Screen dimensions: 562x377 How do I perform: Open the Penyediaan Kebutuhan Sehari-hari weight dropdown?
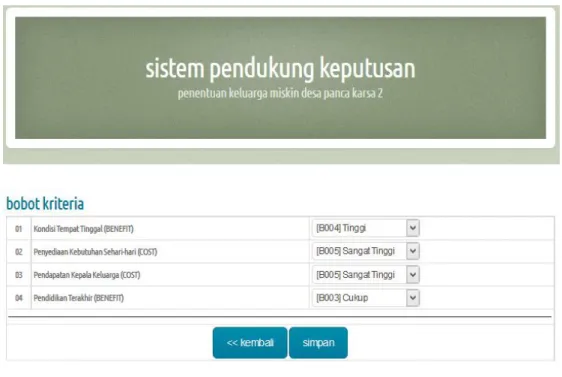coord(366,251)
